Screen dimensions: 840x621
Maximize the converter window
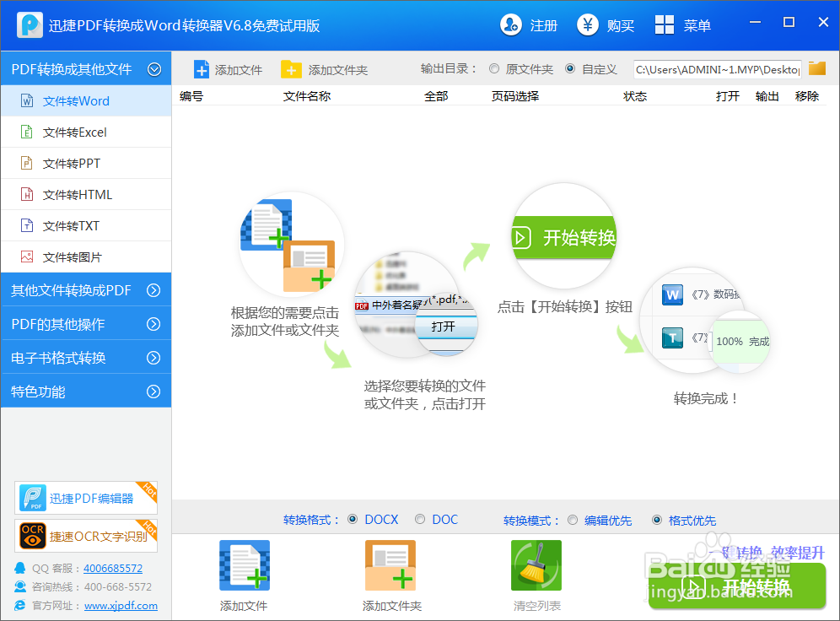click(x=789, y=22)
